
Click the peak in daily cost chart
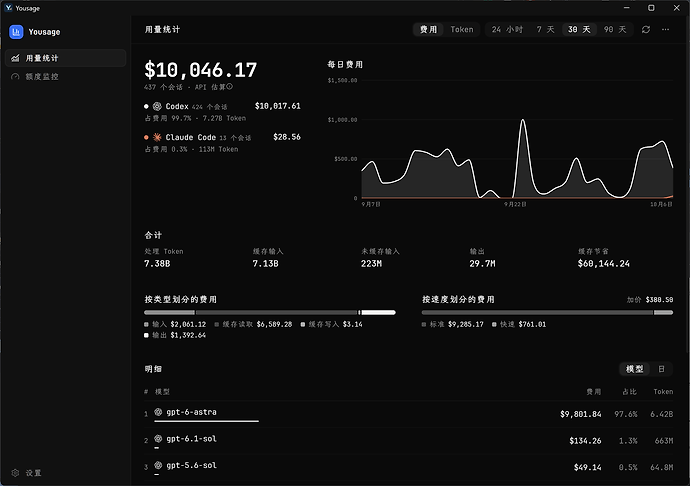point(523,120)
